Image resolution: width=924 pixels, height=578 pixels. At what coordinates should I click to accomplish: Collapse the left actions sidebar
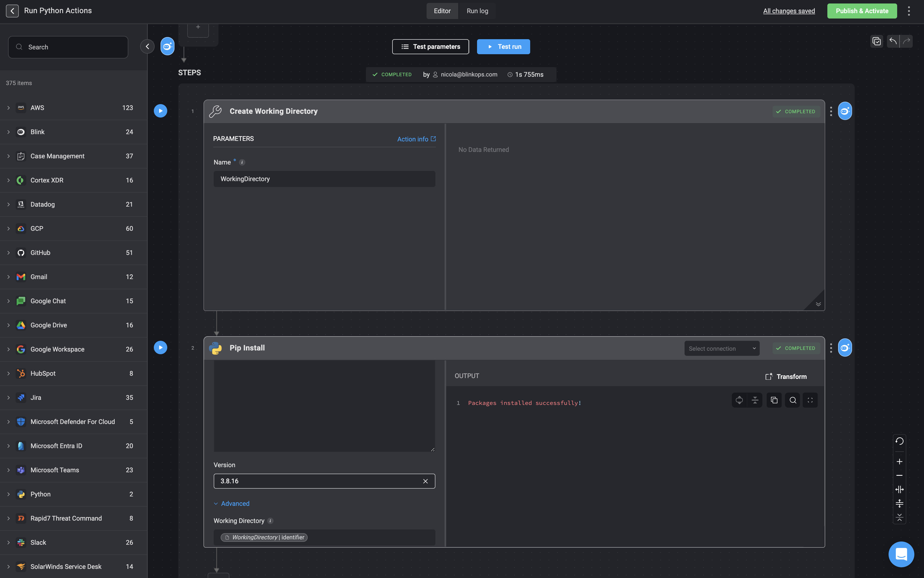coord(147,47)
